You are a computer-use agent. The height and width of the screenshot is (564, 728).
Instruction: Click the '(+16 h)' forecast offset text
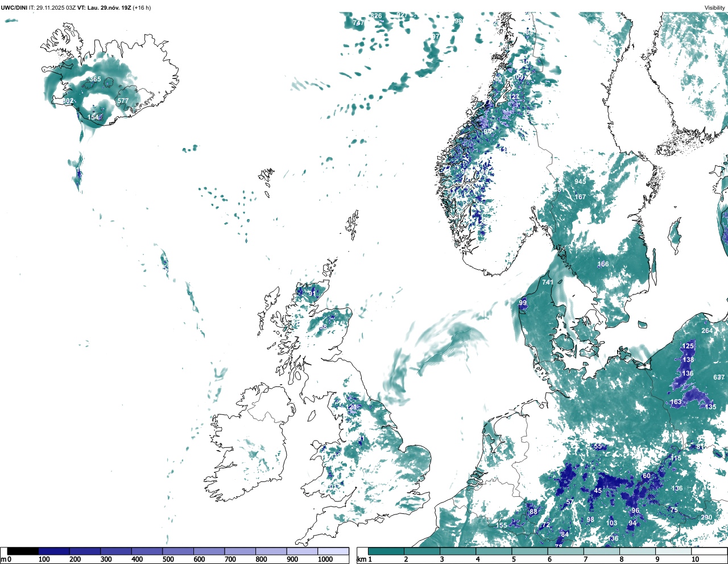point(142,8)
